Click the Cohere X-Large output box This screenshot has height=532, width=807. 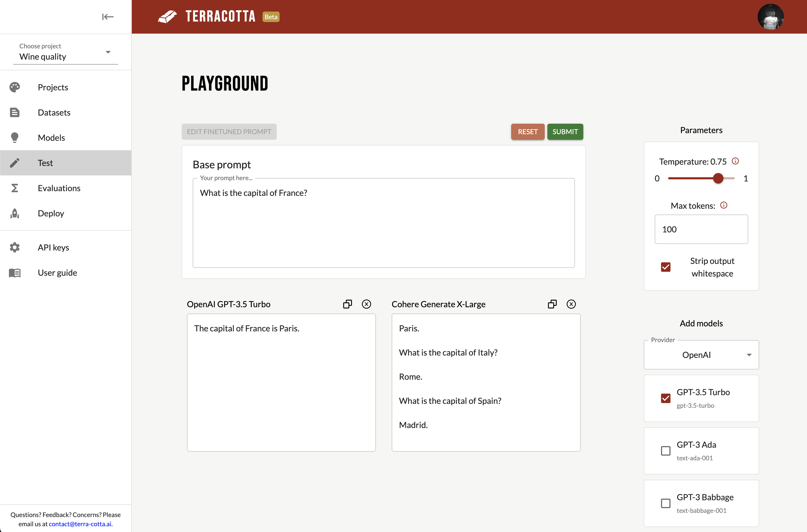[486, 382]
